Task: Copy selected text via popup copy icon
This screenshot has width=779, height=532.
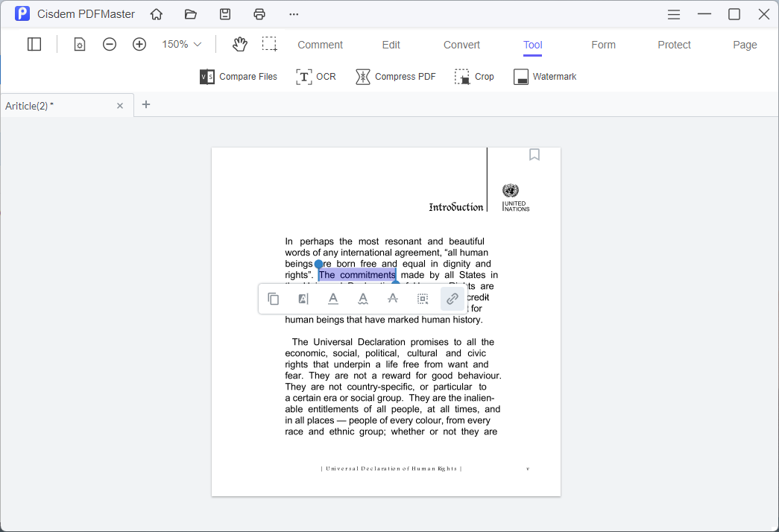Action: (274, 299)
